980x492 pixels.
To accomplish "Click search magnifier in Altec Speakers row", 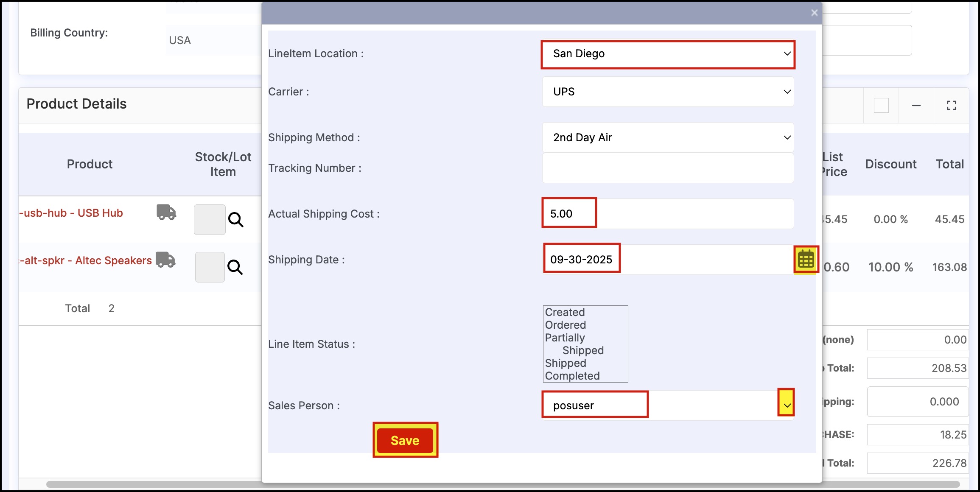I will tap(235, 267).
